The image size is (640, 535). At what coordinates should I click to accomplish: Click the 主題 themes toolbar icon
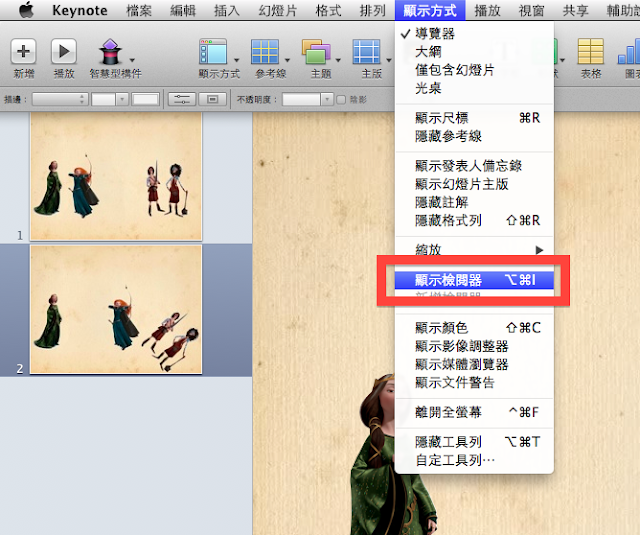point(316,51)
